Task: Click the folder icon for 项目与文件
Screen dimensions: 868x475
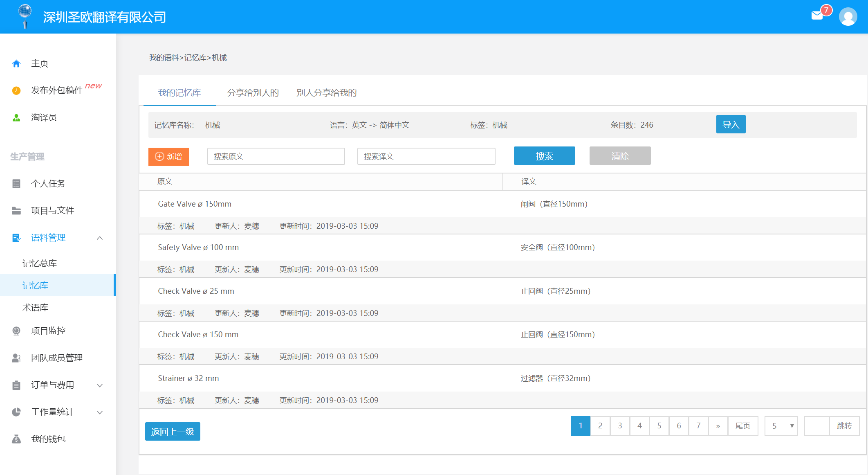Action: point(16,211)
